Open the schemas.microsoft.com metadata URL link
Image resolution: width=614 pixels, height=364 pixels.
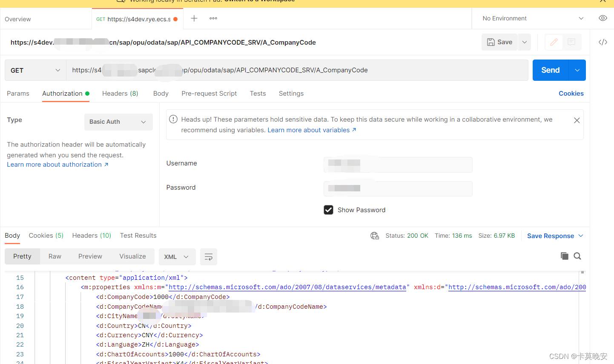click(x=287, y=287)
